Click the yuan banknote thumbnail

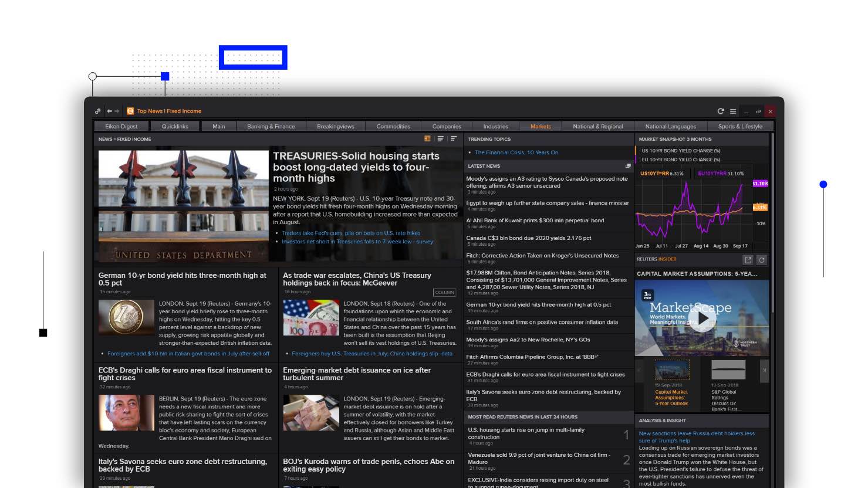pos(311,318)
